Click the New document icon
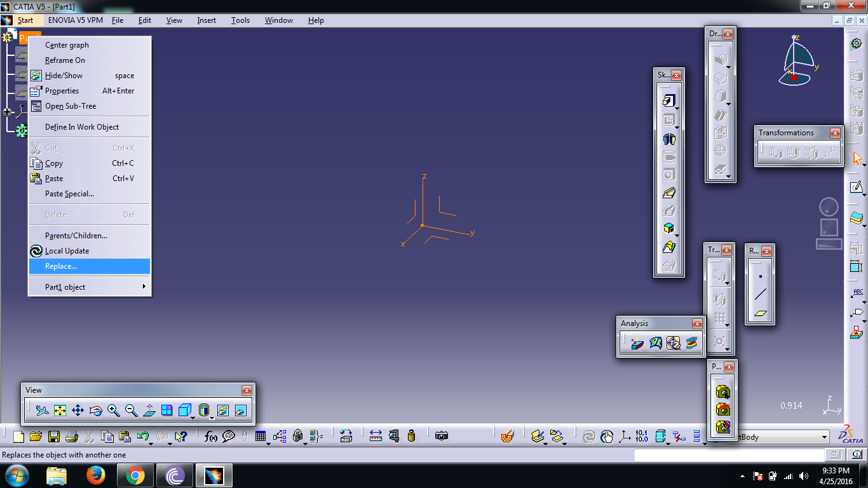The image size is (868, 488). point(18,437)
